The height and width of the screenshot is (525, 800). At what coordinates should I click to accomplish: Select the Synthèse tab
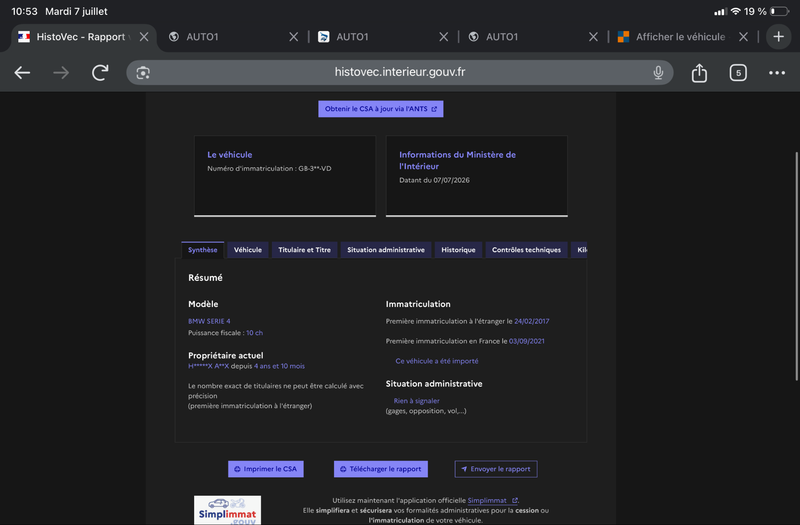(x=203, y=250)
